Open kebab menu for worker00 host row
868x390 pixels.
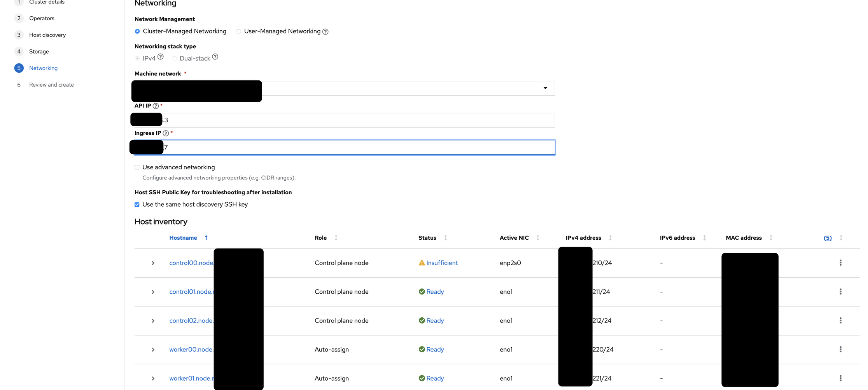click(x=840, y=350)
